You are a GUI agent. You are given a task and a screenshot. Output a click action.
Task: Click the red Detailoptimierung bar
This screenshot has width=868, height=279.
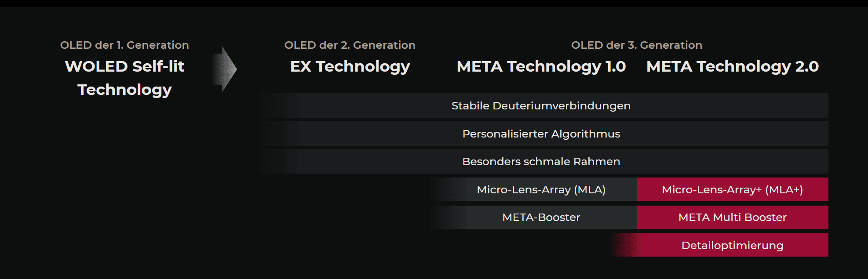(719, 245)
